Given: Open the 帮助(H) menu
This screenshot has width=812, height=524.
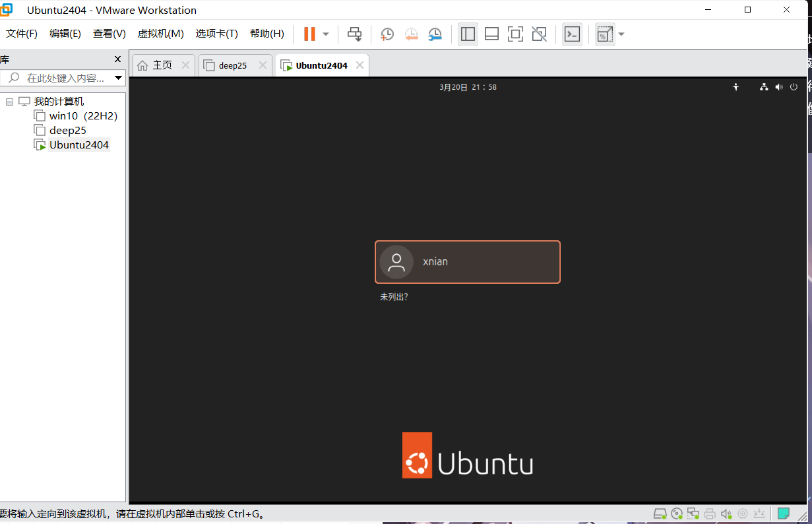Looking at the screenshot, I should 267,34.
